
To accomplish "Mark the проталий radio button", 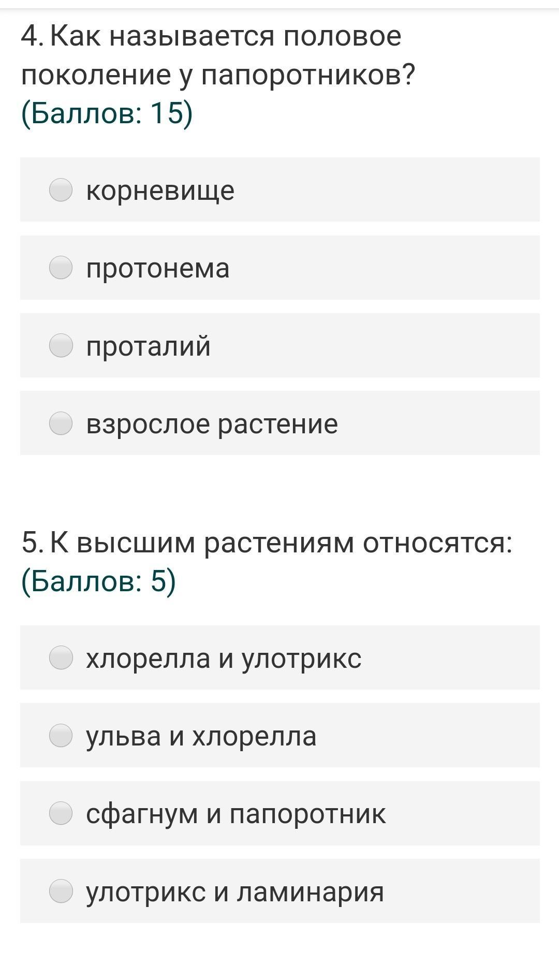I will [61, 345].
